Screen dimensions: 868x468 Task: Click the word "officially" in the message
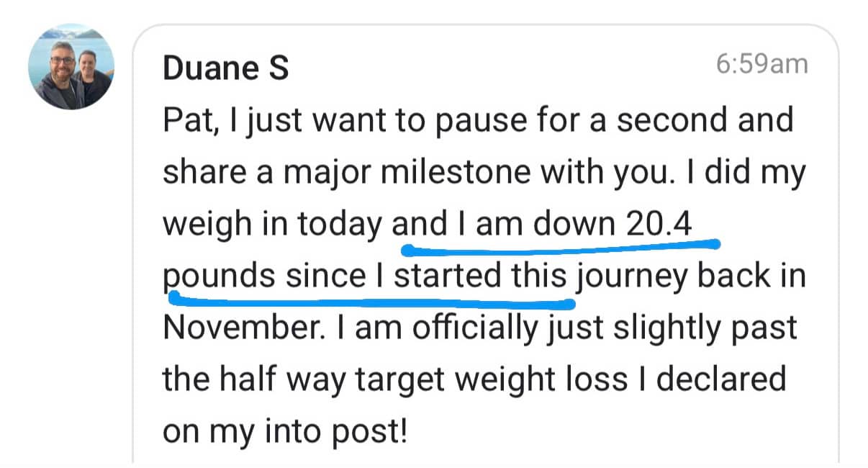[465, 328]
